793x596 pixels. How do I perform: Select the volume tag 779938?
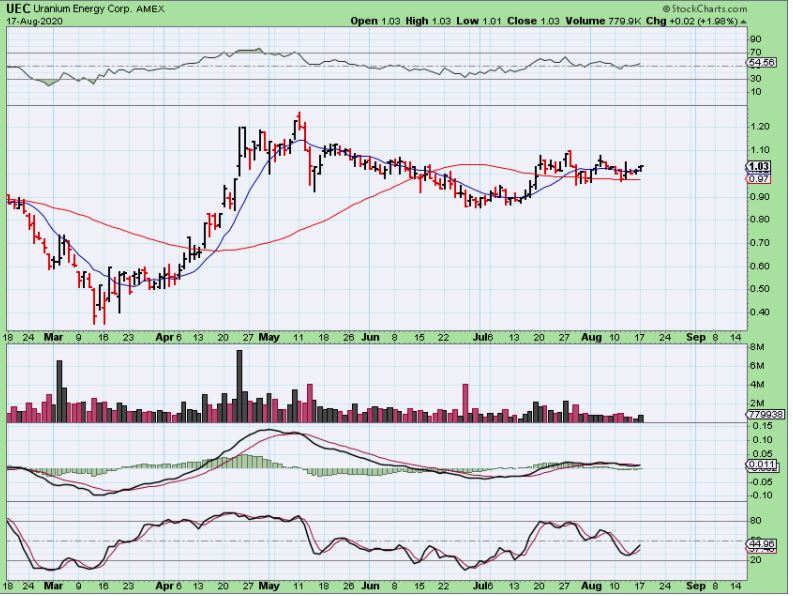coord(766,414)
